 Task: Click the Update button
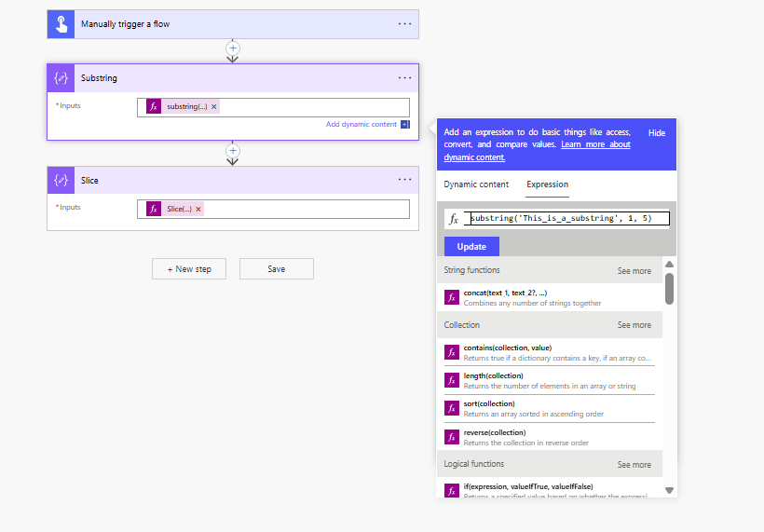click(x=471, y=247)
